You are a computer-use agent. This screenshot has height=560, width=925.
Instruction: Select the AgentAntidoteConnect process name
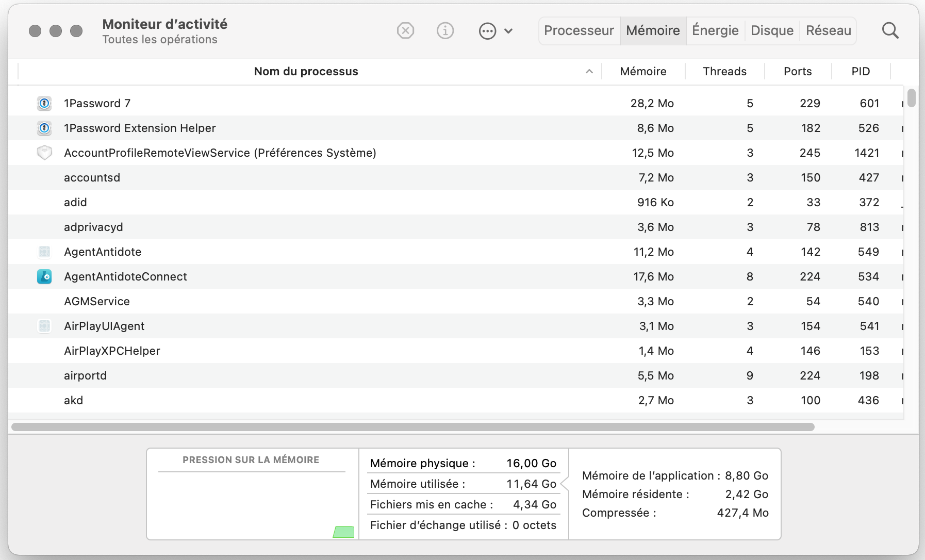[x=125, y=277]
